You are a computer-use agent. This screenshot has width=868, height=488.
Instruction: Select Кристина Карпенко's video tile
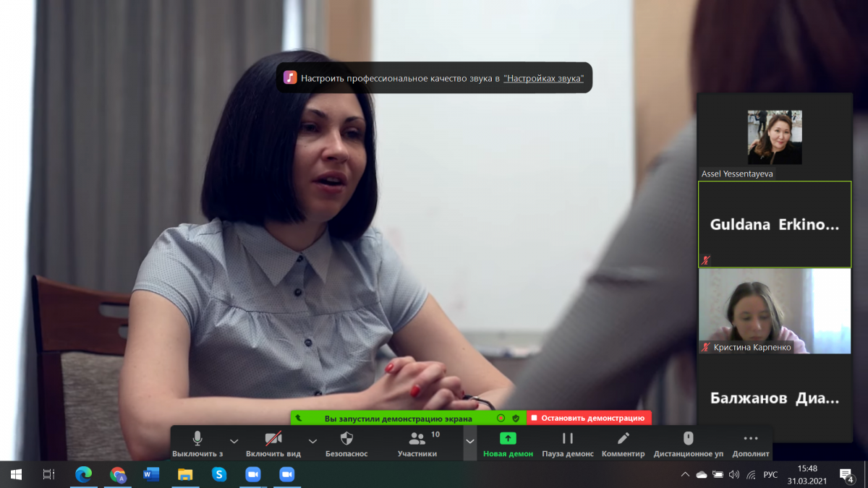tap(774, 311)
